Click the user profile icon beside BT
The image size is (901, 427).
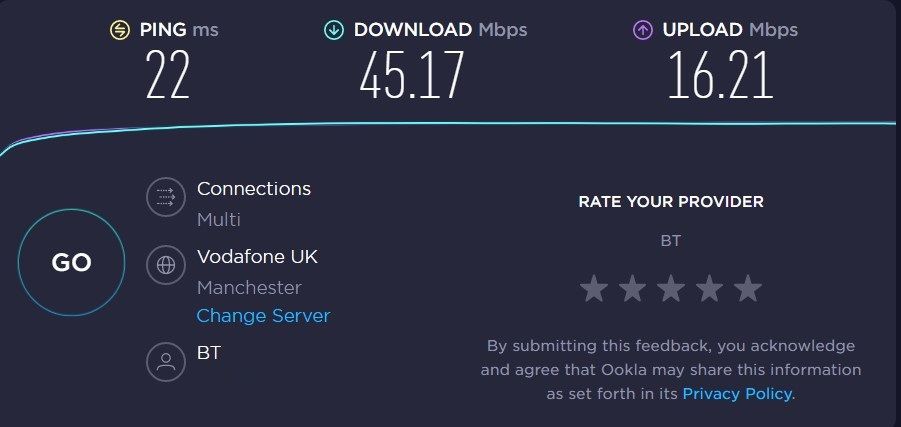166,361
